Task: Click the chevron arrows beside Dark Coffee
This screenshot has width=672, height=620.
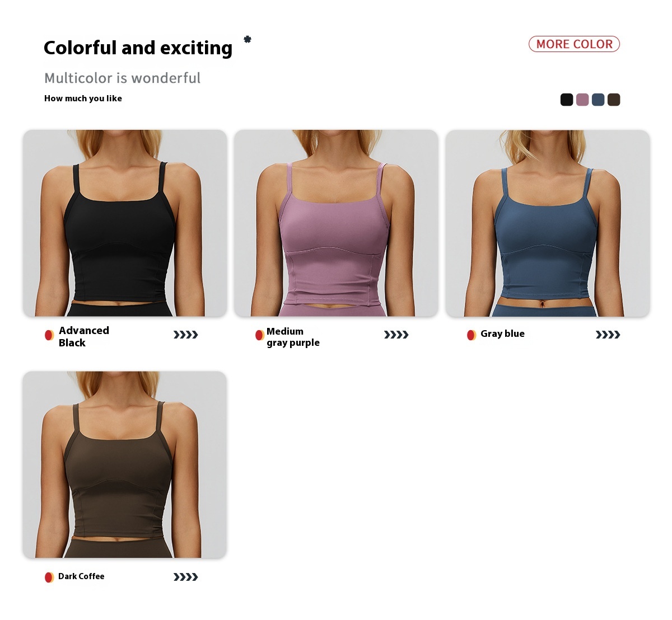Action: tap(186, 577)
